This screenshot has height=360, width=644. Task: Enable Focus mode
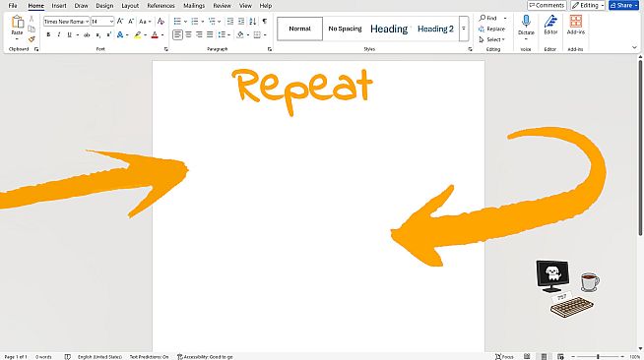(504, 357)
